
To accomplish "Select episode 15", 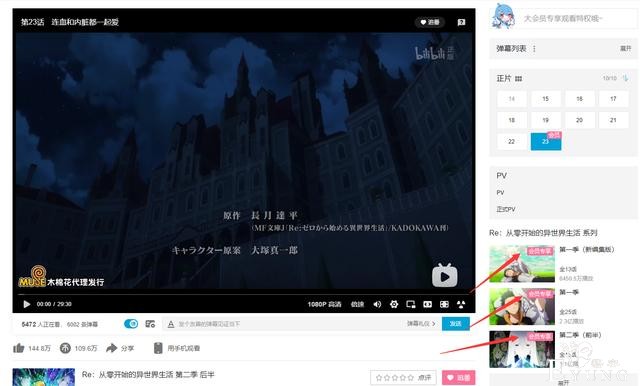I will pyautogui.click(x=546, y=99).
